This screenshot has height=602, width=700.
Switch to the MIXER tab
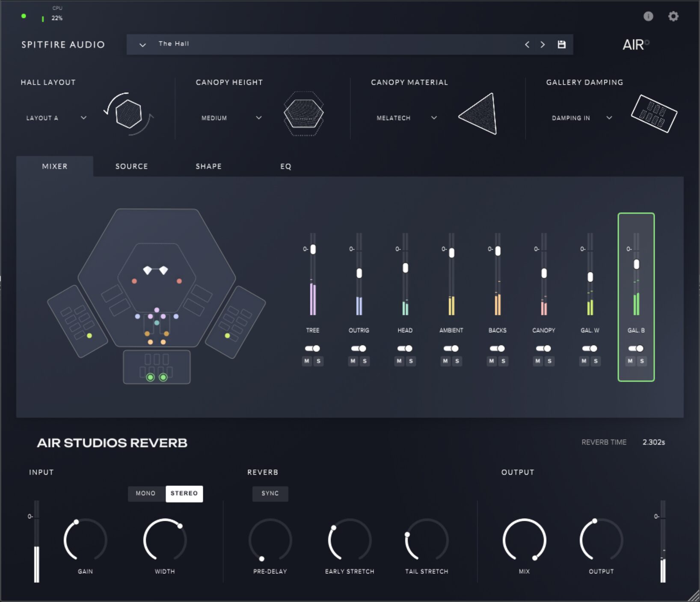tap(55, 166)
